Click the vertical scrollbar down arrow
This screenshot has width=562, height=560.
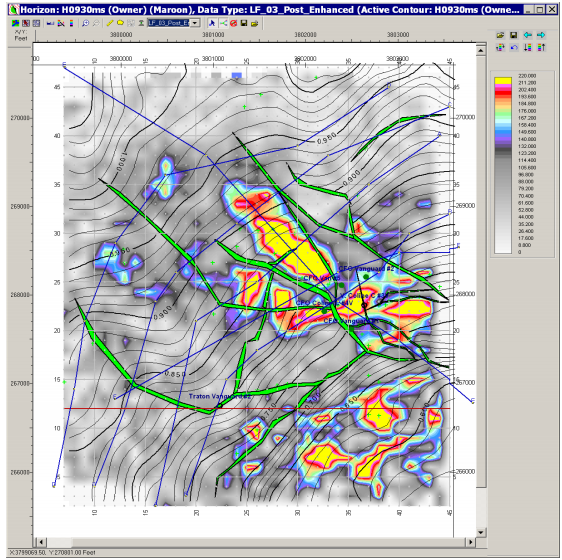481,532
